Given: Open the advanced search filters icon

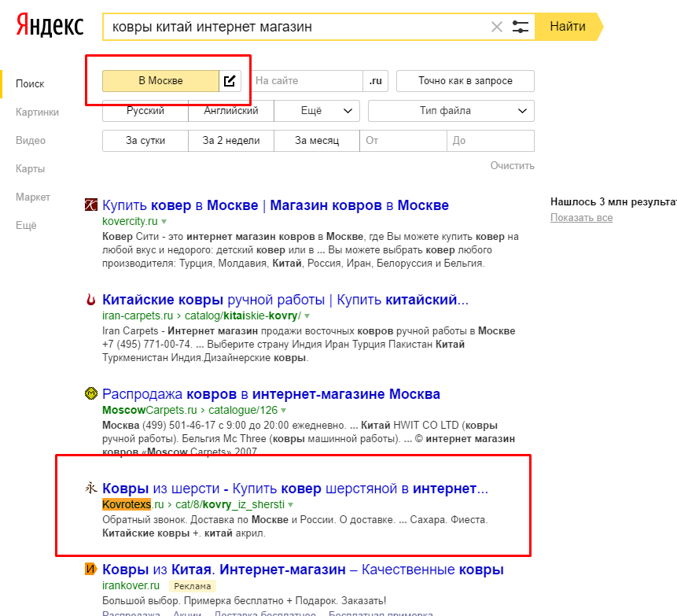Looking at the screenshot, I should coord(521,27).
